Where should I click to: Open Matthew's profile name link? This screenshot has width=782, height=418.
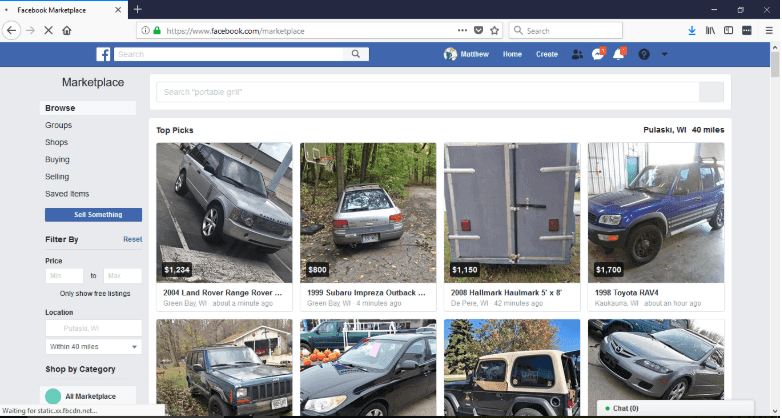tap(475, 54)
